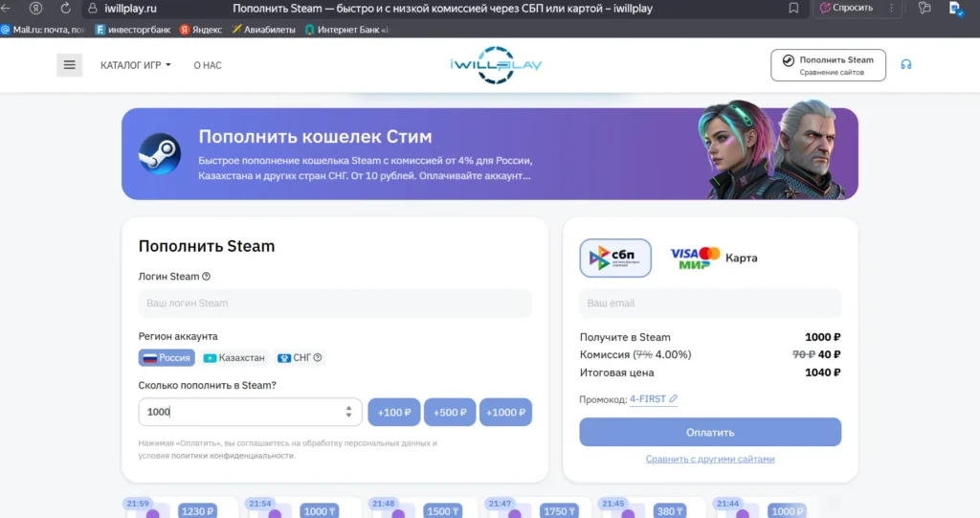Add +500 ₽ to amount
The height and width of the screenshot is (518, 980).
click(x=450, y=413)
